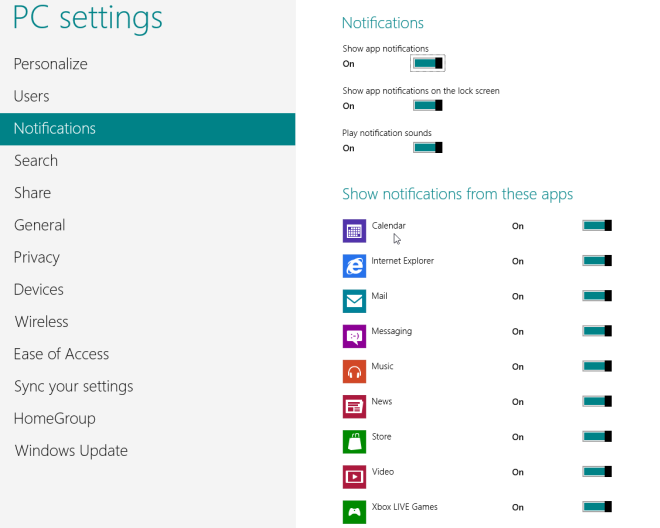
Task: Disable lock screen notifications toggle
Action: [428, 105]
